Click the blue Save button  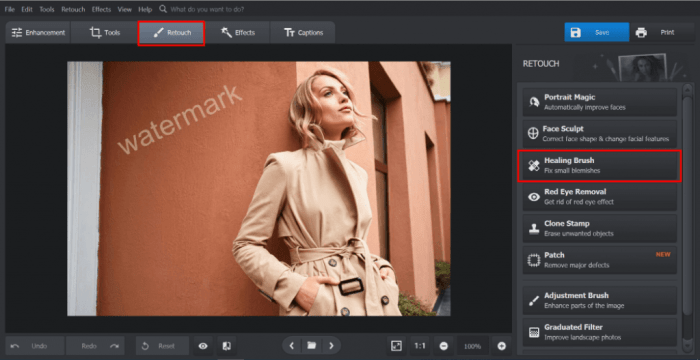click(596, 32)
